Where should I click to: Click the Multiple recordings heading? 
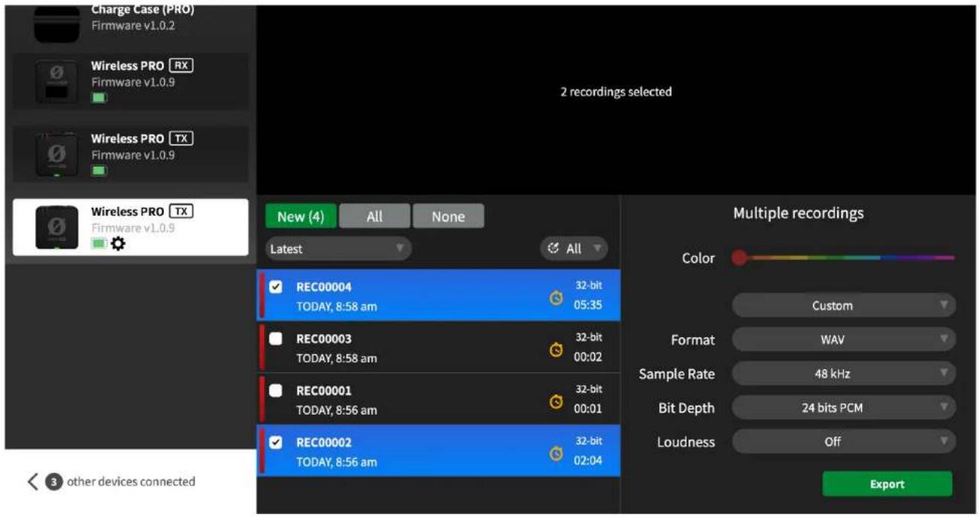coord(798,214)
